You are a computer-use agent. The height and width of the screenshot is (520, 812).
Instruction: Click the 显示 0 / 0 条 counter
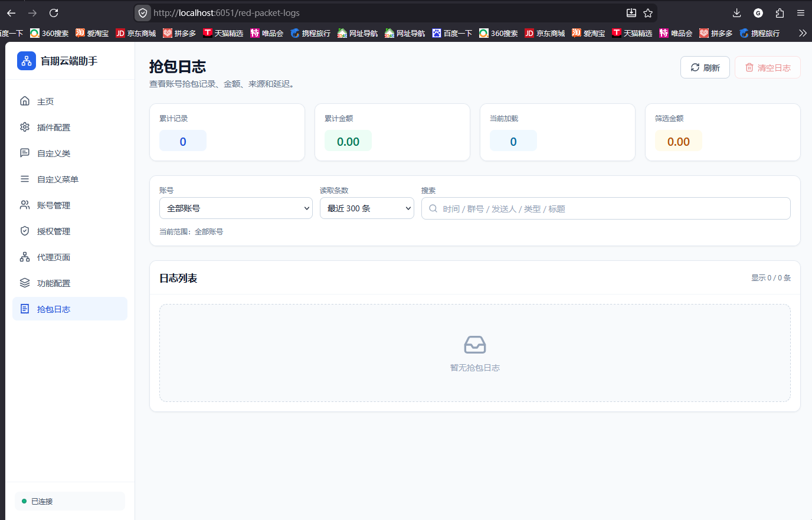tap(771, 277)
